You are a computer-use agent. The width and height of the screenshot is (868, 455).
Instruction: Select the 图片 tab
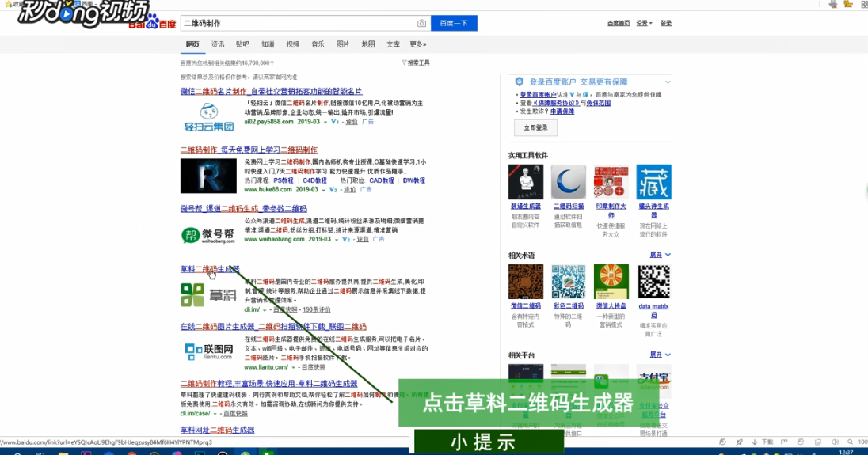pyautogui.click(x=343, y=44)
